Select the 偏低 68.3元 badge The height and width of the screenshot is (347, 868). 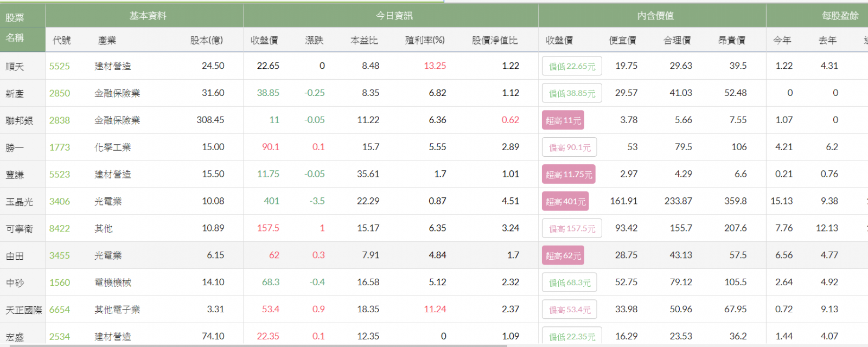click(570, 282)
